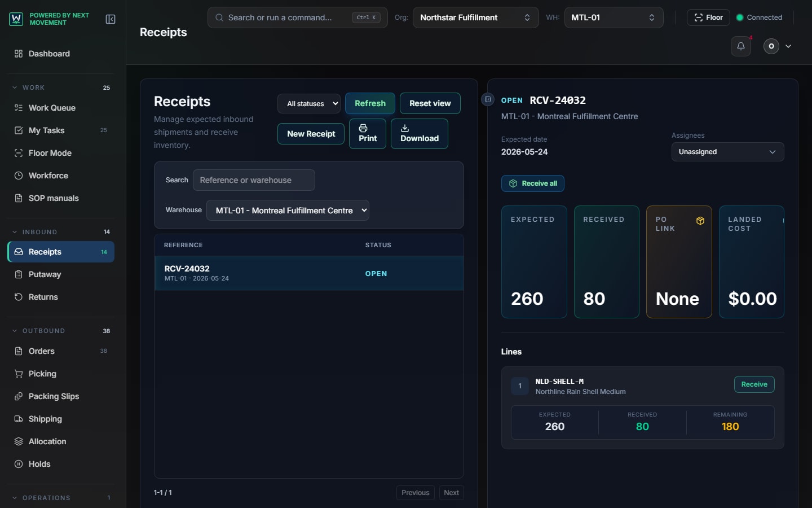Click the Refresh button

(x=370, y=103)
